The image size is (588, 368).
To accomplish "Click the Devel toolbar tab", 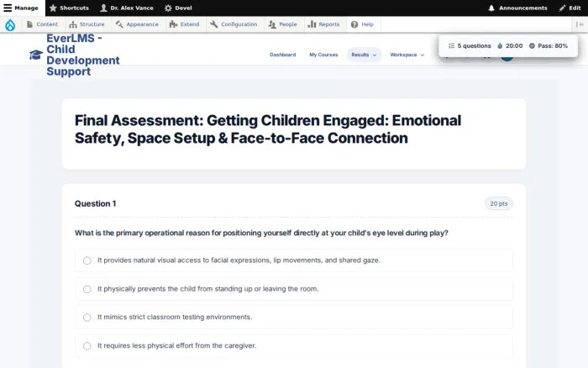I will point(178,8).
